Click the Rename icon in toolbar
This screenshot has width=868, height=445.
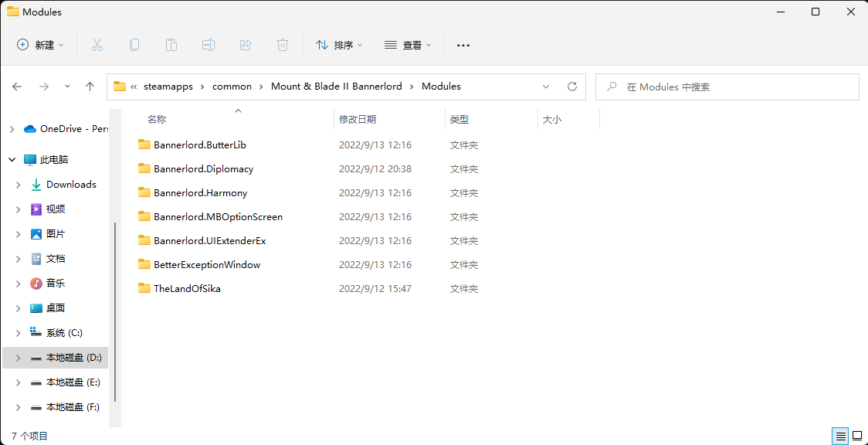(209, 45)
